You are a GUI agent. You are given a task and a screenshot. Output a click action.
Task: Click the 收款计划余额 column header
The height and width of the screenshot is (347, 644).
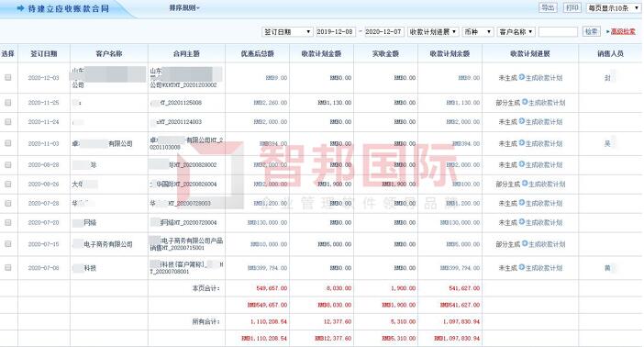tap(450, 53)
